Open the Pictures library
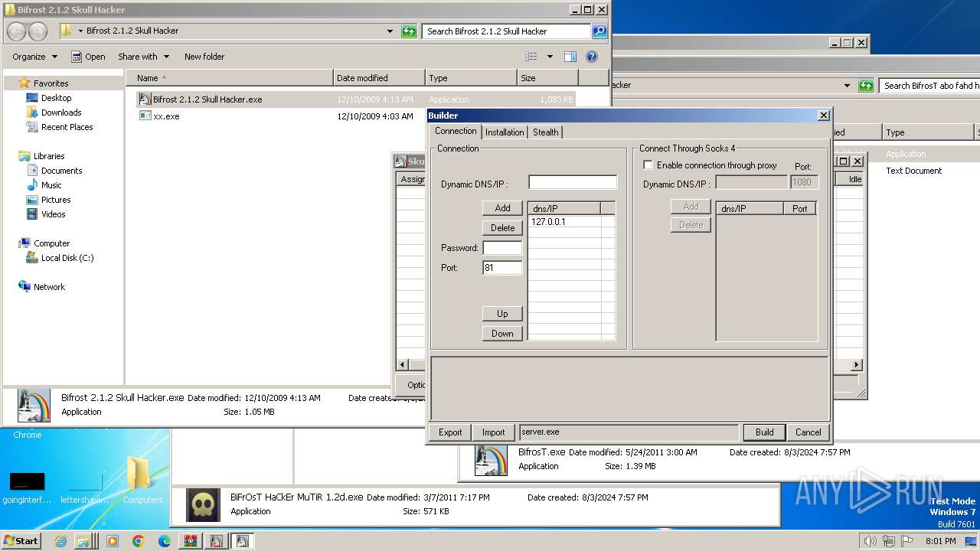Image resolution: width=980 pixels, height=551 pixels. (x=56, y=200)
